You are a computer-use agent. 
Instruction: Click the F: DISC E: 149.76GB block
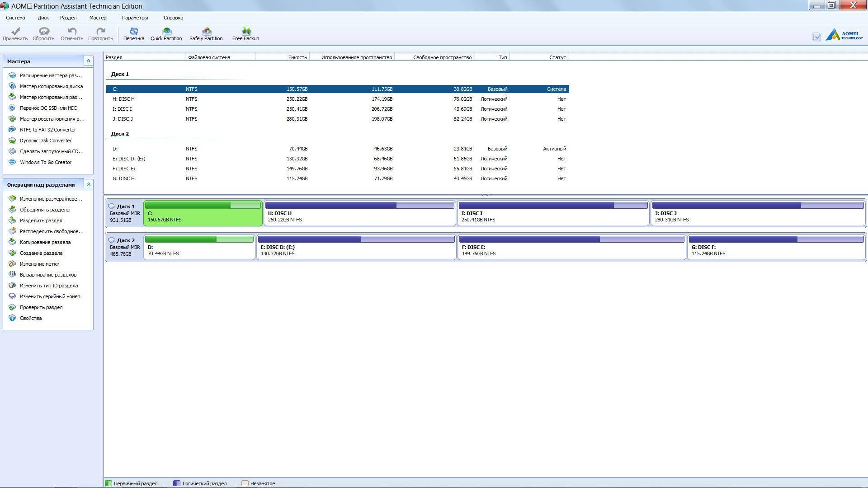(x=572, y=247)
